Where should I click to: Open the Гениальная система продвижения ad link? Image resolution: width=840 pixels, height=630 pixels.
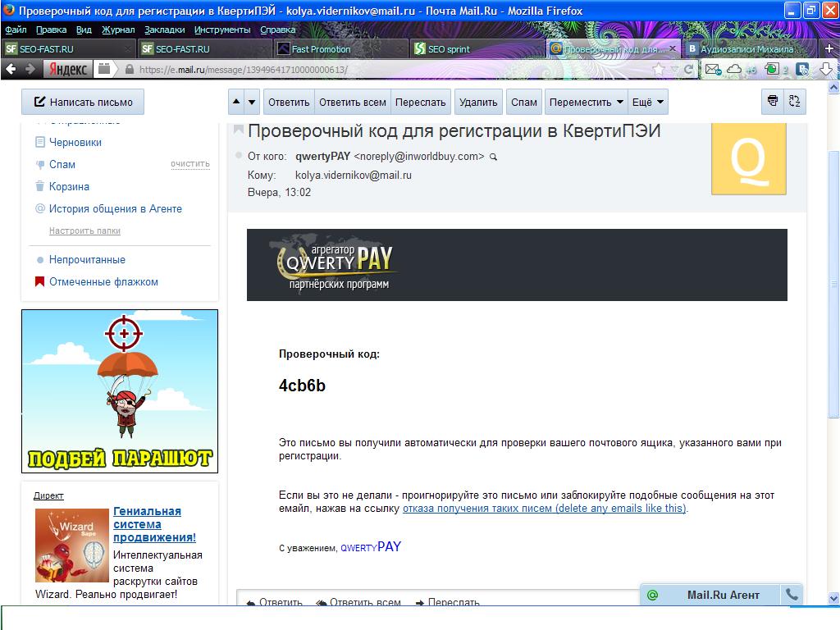tap(154, 524)
